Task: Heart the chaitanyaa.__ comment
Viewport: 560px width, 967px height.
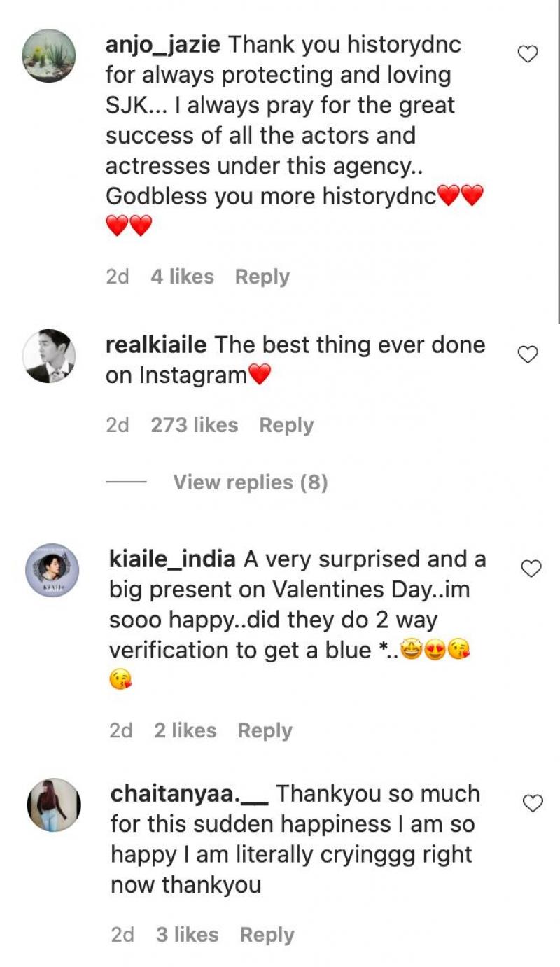Action: click(x=533, y=803)
